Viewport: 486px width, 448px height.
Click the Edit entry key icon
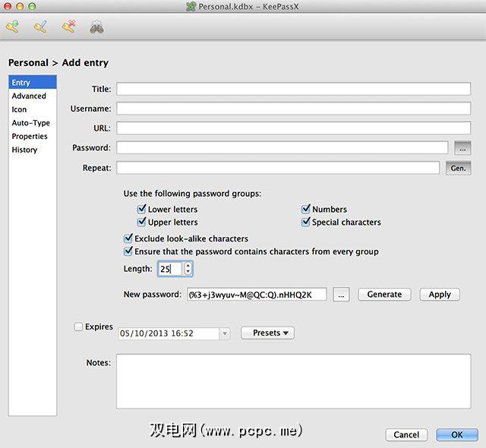40,28
